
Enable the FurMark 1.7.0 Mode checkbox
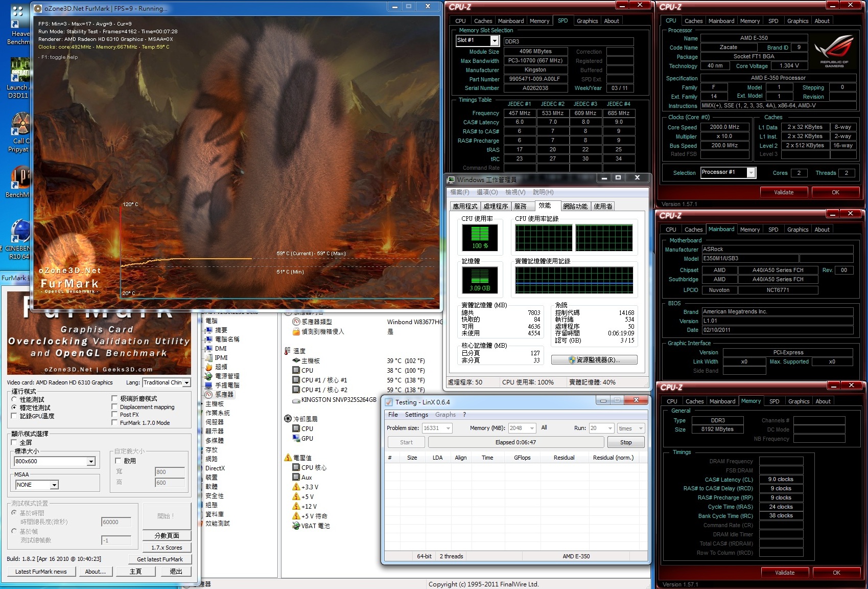(114, 423)
